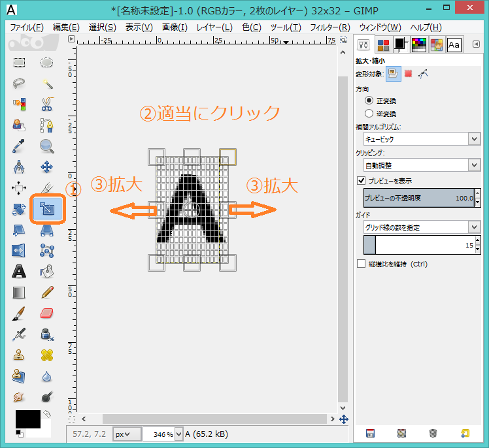This screenshot has height=448, width=489.
Task: Select the Blur/Sharpen droplet tool
Action: [x=47, y=376]
